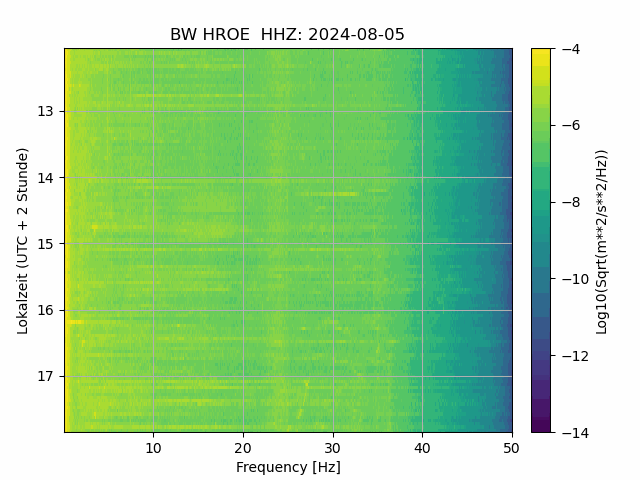
Task: Click the colorbar tick label '−12'
Action: click(575, 356)
